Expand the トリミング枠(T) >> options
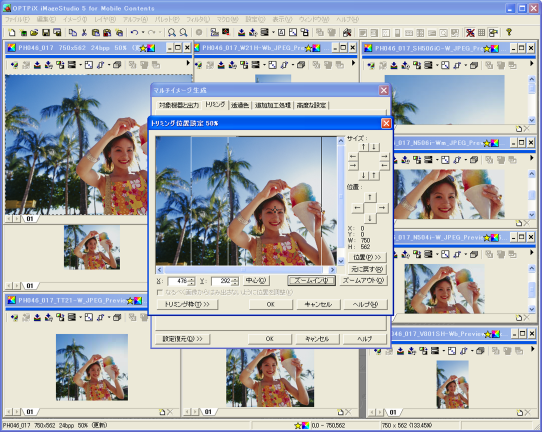Viewport: 542px width, 432px height. coord(187,304)
